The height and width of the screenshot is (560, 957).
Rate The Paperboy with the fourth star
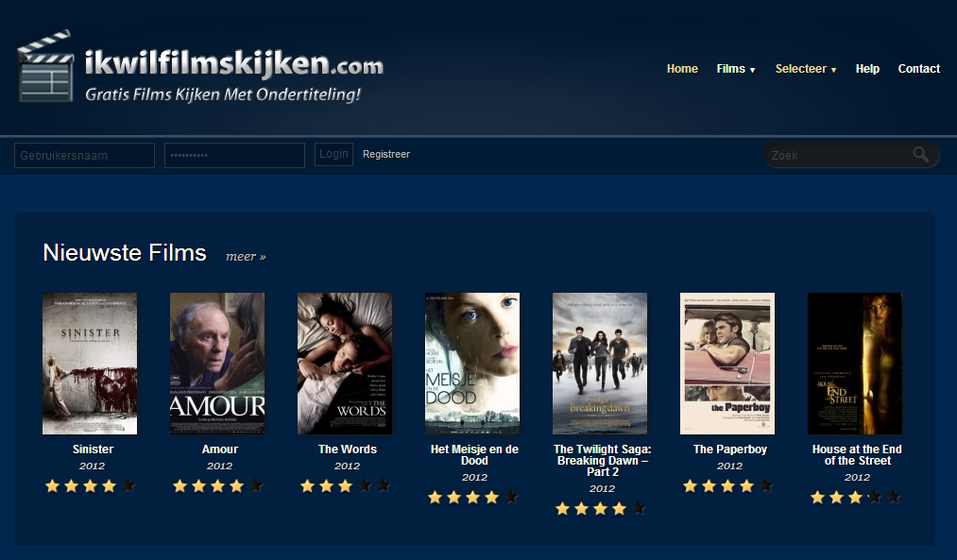(x=747, y=486)
